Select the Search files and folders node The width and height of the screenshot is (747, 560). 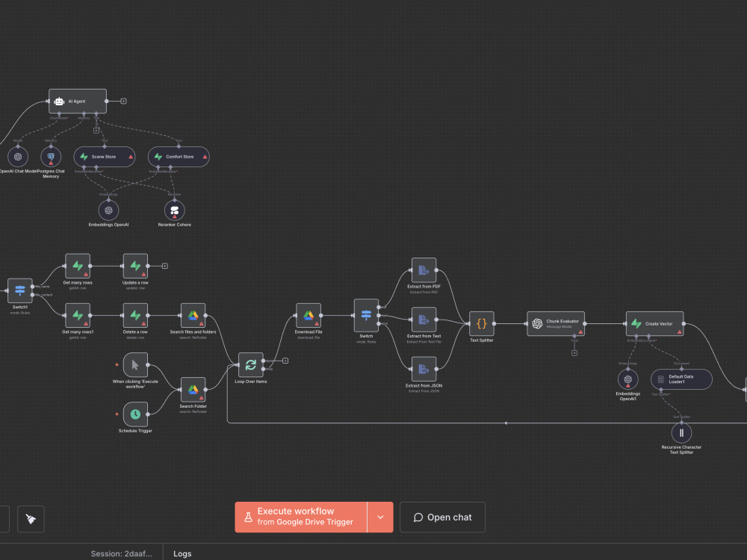coord(193,315)
